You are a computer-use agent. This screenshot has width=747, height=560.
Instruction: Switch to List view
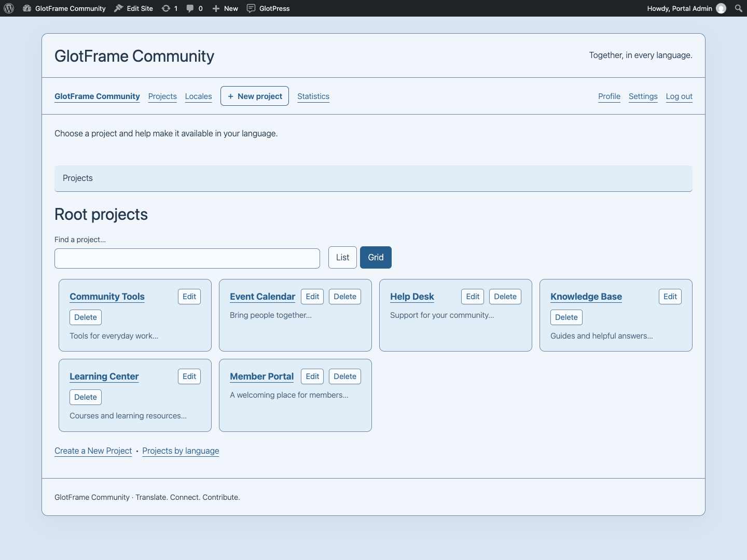click(x=342, y=257)
